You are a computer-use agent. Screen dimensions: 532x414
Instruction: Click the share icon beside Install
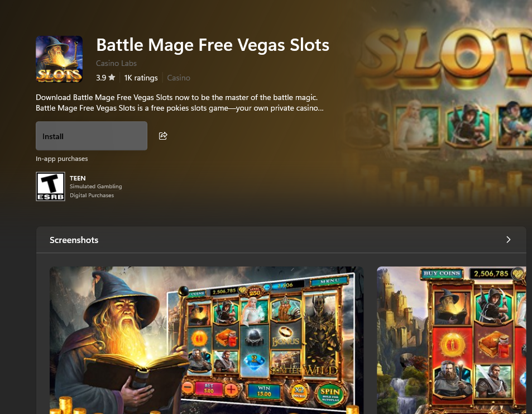point(163,136)
